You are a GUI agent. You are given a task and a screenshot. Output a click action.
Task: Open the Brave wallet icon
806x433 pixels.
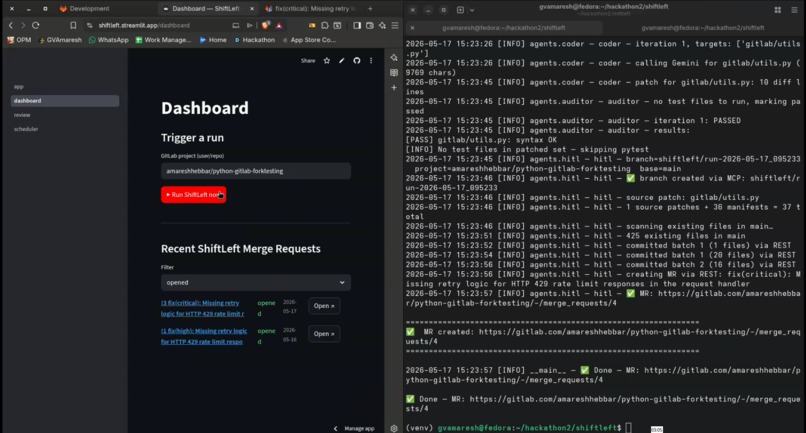[x=370, y=25]
